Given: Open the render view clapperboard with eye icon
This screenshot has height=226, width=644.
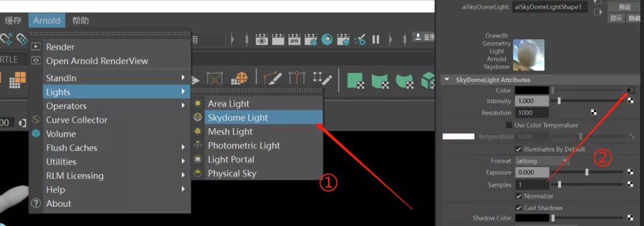Looking at the screenshot, I should click(x=261, y=39).
